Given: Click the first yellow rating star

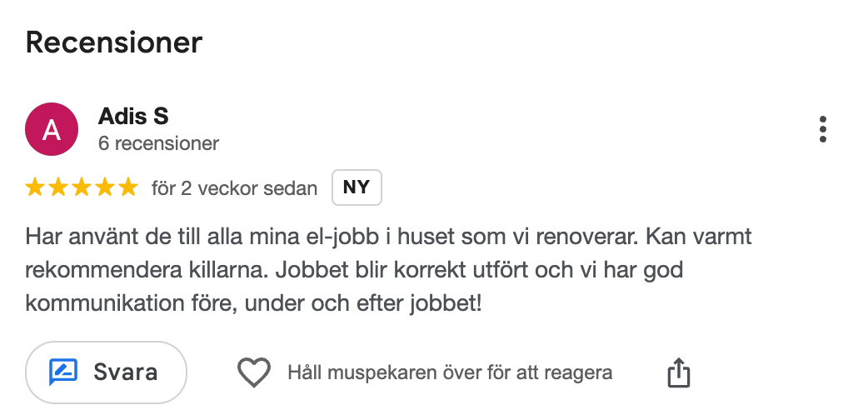Looking at the screenshot, I should click(x=35, y=187).
